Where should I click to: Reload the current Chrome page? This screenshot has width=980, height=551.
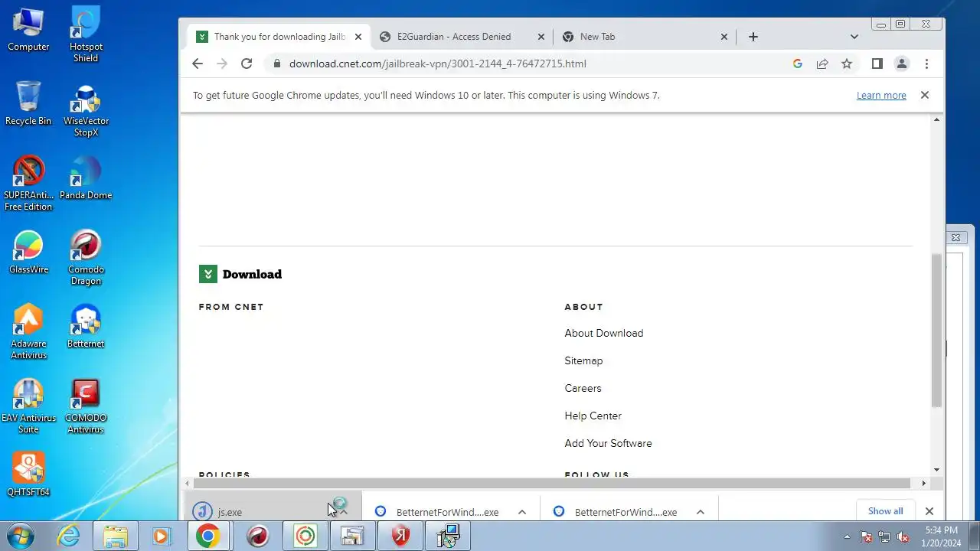[247, 64]
